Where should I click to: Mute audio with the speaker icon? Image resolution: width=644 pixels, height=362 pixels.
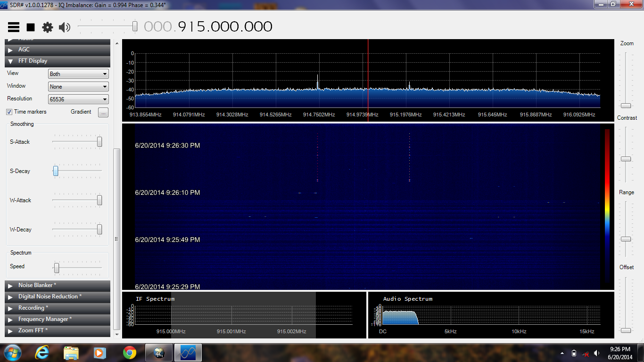(x=64, y=27)
